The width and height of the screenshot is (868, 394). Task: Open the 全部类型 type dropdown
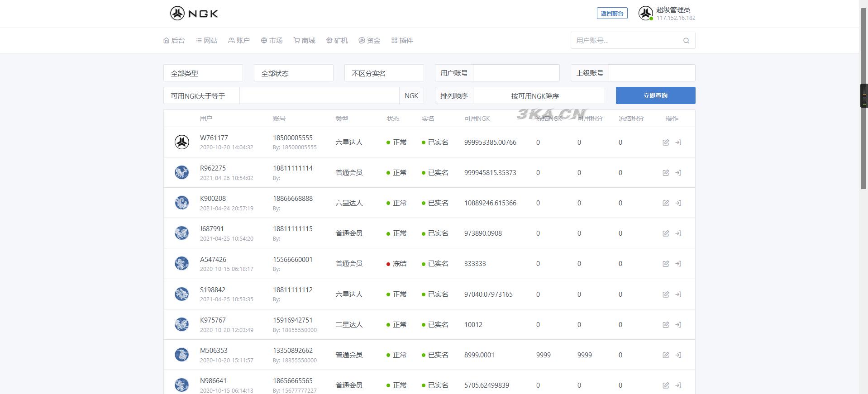203,73
